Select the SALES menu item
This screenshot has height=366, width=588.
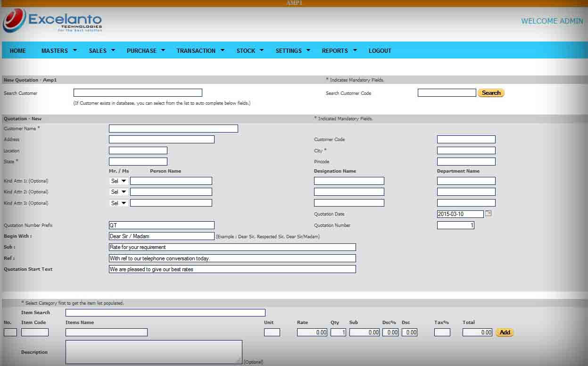click(x=100, y=50)
